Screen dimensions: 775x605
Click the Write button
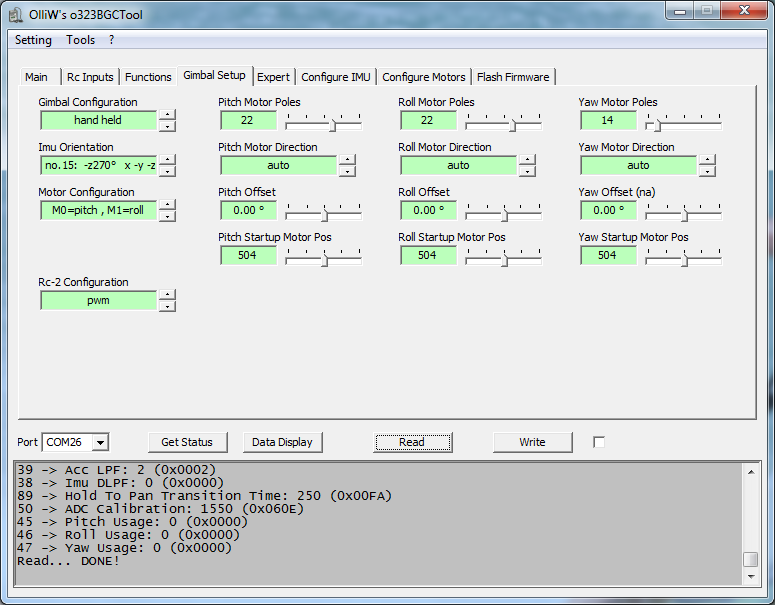[532, 442]
